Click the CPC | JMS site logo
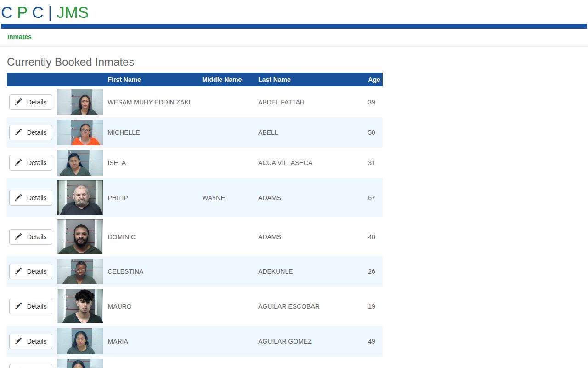The height and width of the screenshot is (368, 588). coord(45,12)
